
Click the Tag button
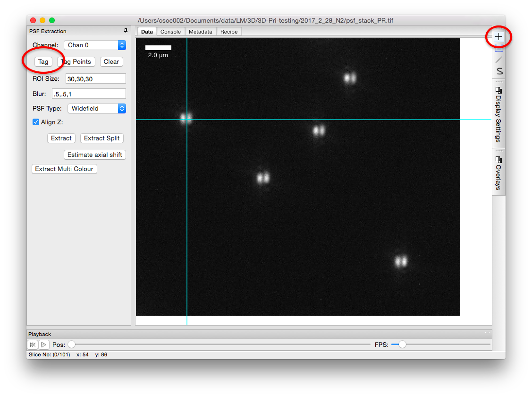43,62
